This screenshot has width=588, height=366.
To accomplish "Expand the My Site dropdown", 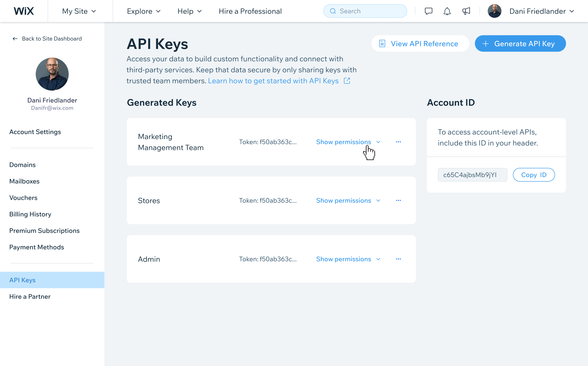I will tap(79, 11).
